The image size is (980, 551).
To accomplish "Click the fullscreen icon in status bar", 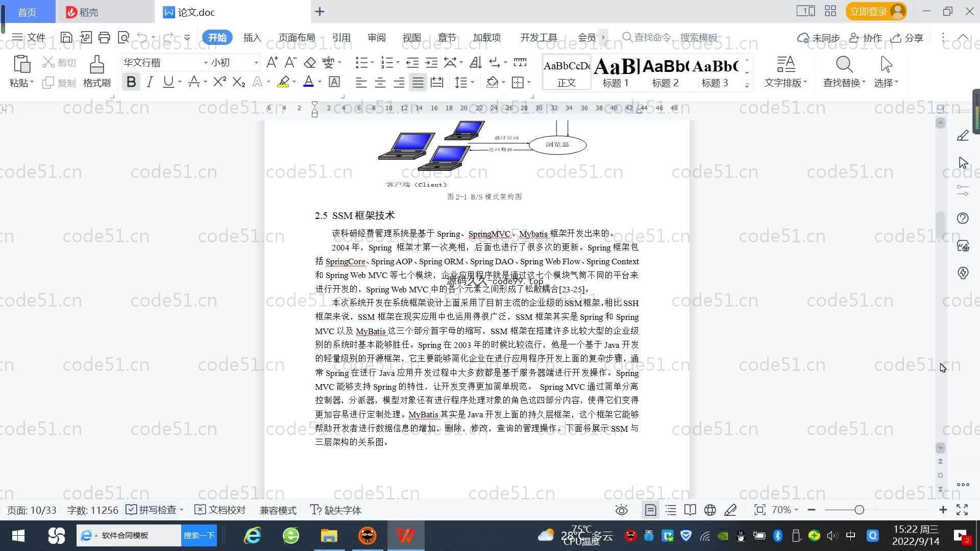I will (962, 510).
